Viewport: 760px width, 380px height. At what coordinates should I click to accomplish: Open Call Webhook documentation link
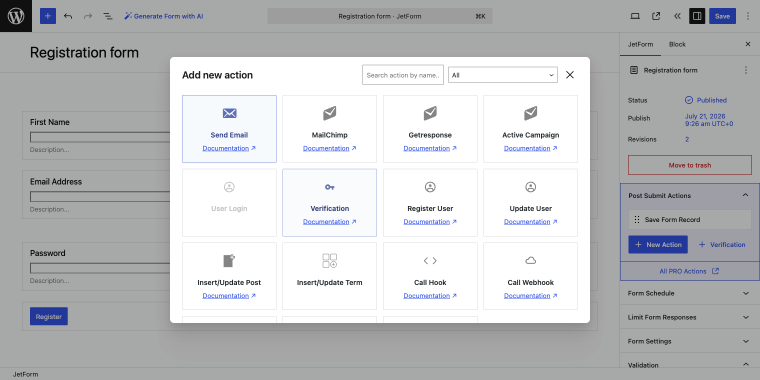tap(530, 296)
